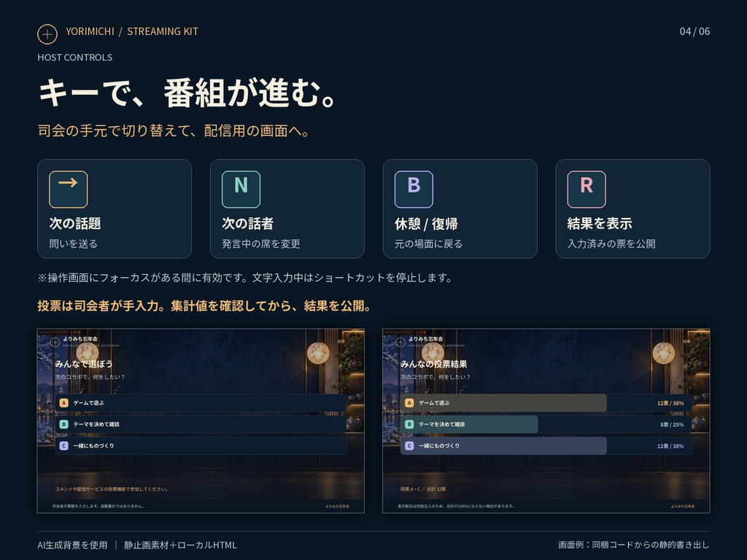Click the B badge in the みんなの投票結果 screen

coord(409,424)
